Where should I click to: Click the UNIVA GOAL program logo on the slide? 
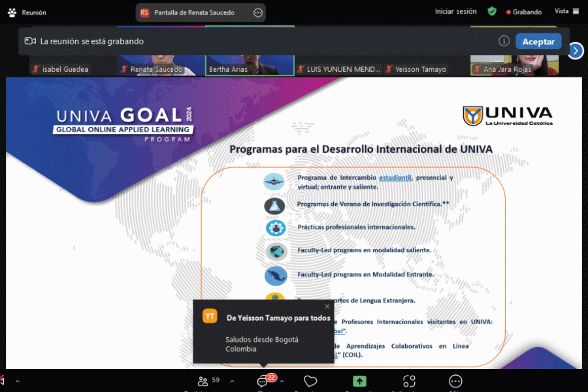123,125
